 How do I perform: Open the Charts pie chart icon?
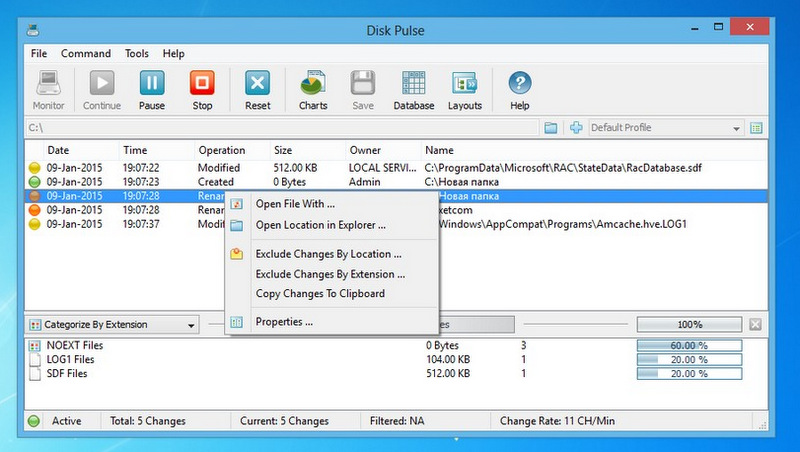313,83
